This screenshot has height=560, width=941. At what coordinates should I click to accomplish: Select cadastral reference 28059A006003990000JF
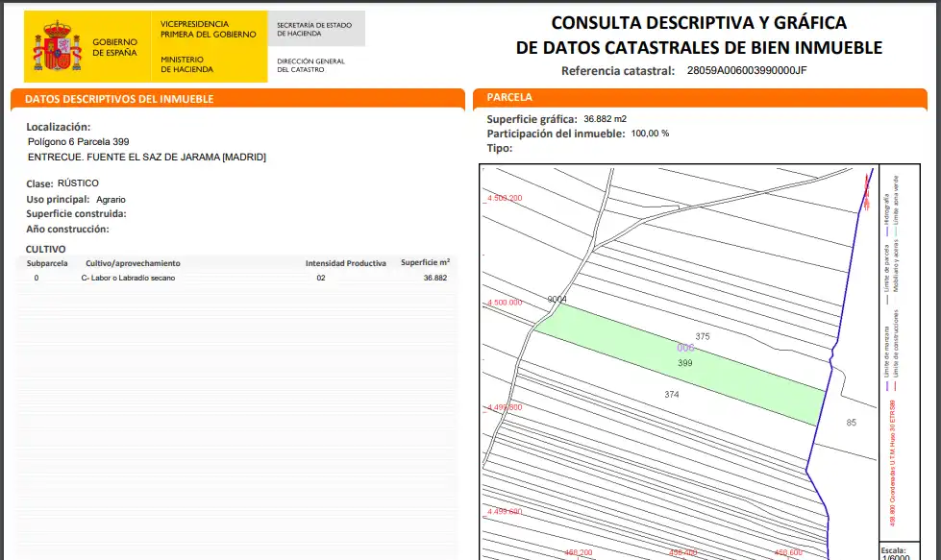point(747,70)
